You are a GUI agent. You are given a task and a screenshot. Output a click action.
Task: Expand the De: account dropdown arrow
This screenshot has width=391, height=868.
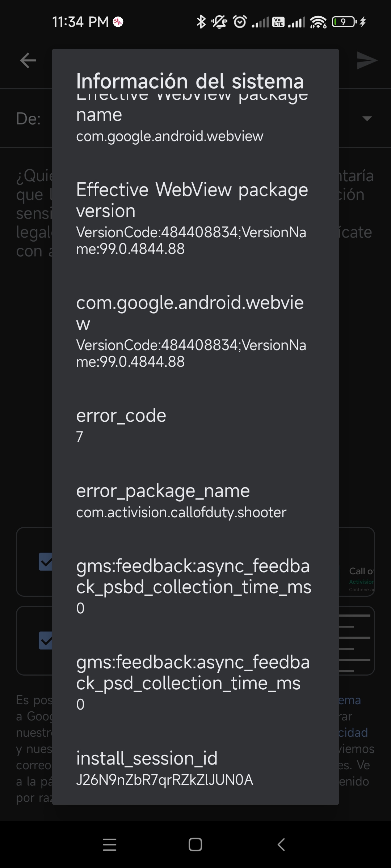pyautogui.click(x=367, y=119)
